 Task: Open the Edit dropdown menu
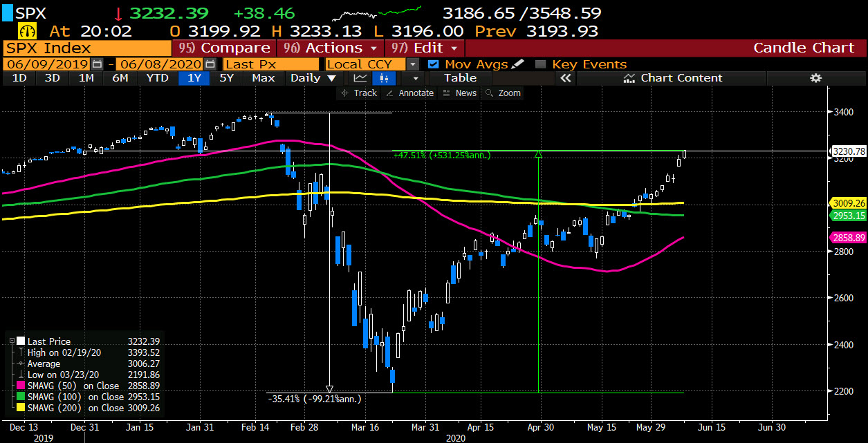pos(426,48)
